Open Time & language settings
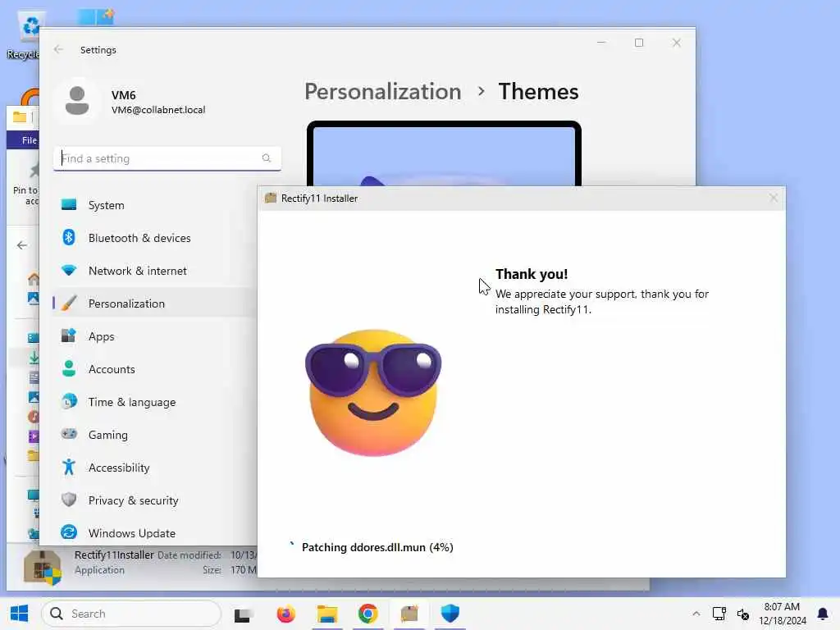Viewport: 840px width, 630px height. (x=155, y=402)
